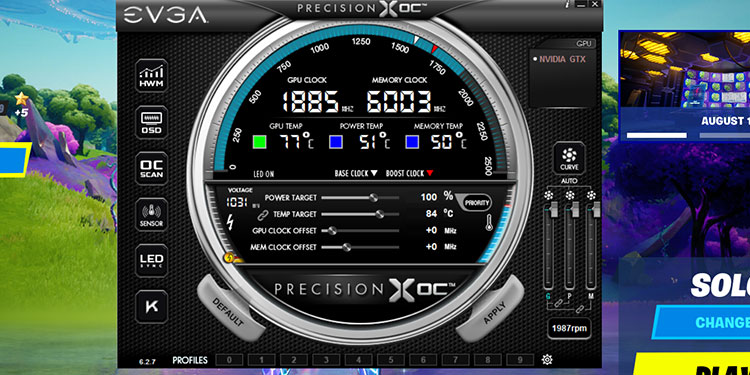Adjust the TEMP TARGET slider knob
The image size is (750, 375).
(x=380, y=214)
